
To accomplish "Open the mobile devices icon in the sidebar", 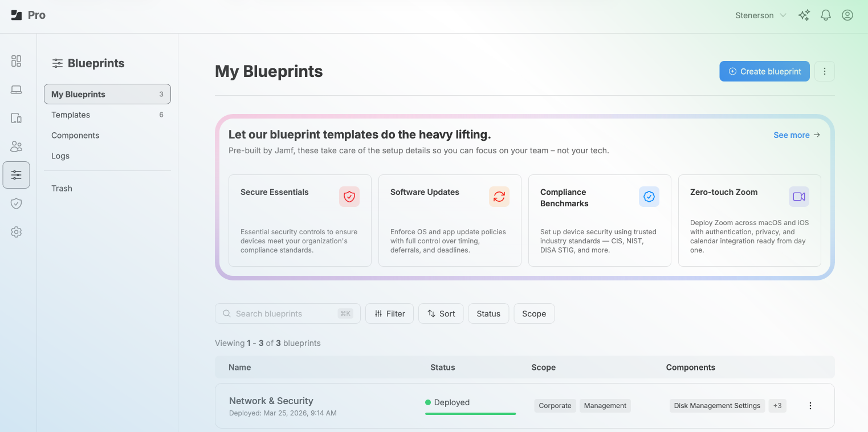I will click(x=16, y=118).
